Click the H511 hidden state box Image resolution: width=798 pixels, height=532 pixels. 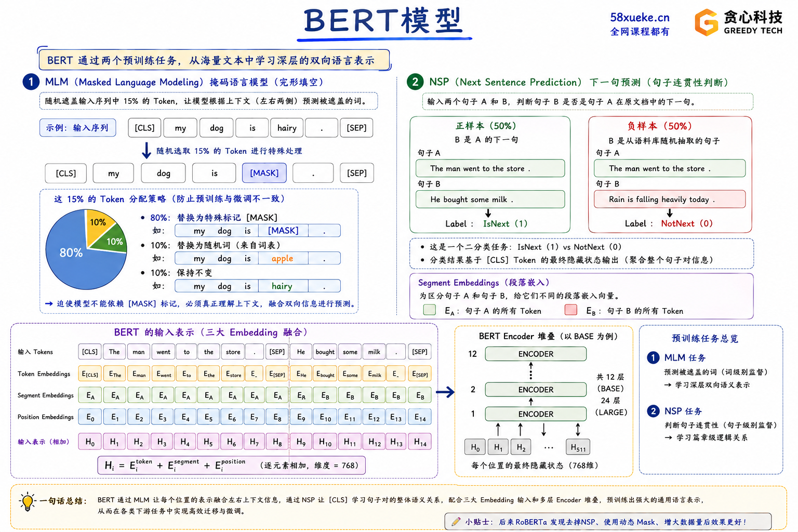pyautogui.click(x=578, y=447)
